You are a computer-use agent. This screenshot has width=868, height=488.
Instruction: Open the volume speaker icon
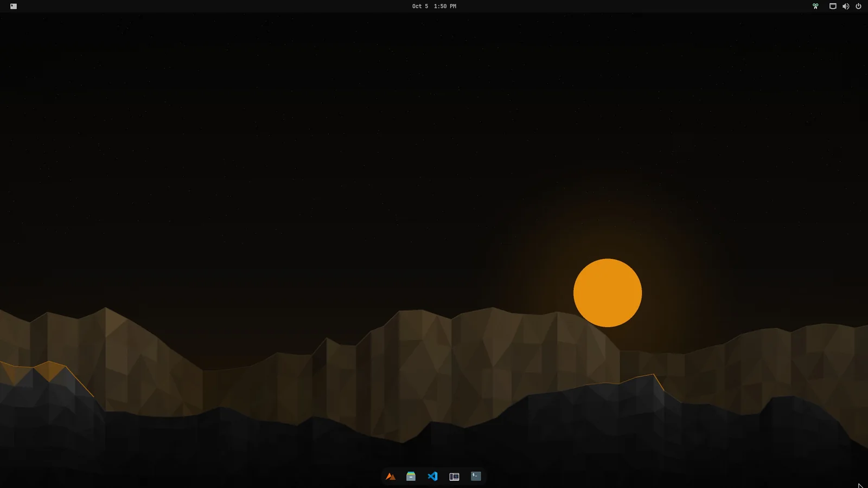point(846,7)
